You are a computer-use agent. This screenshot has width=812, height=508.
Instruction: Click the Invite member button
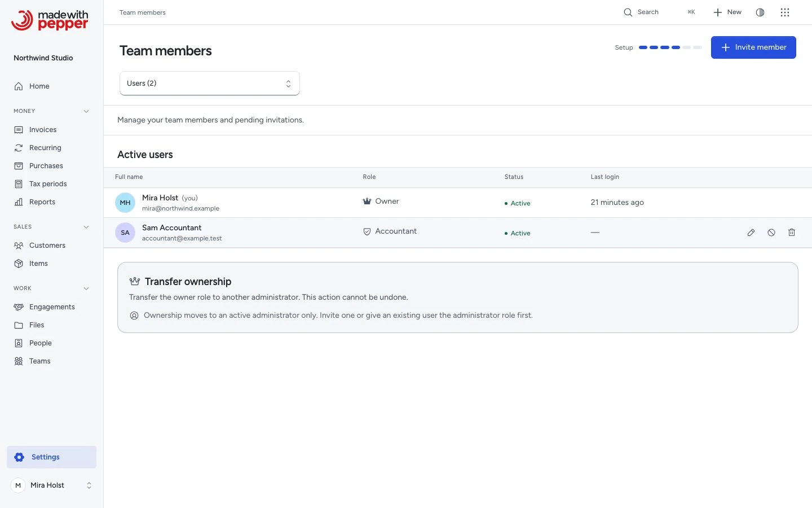[x=753, y=47]
